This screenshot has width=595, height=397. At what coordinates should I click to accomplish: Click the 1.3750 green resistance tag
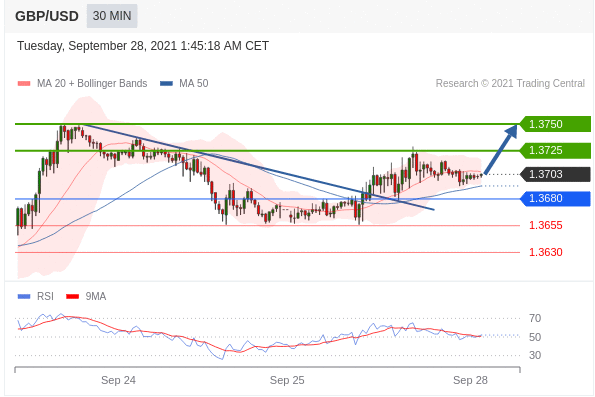pyautogui.click(x=555, y=124)
